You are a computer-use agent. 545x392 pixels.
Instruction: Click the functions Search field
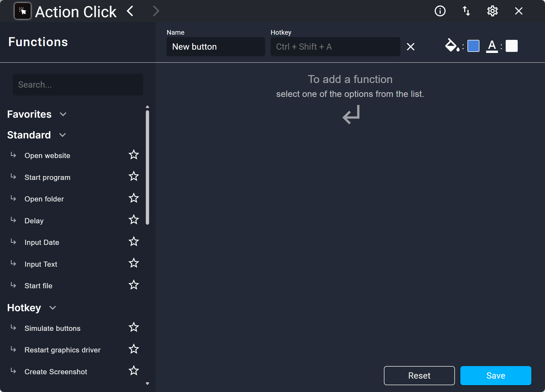(78, 85)
